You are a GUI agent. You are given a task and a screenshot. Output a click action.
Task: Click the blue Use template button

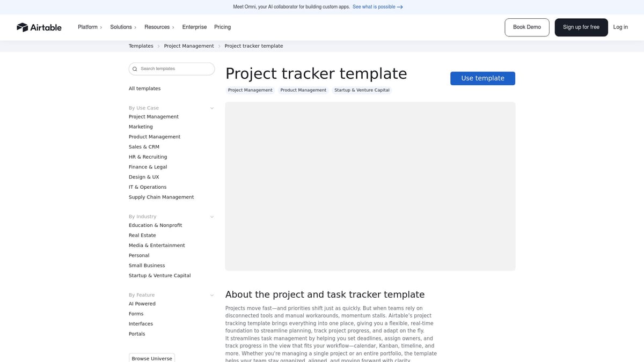click(482, 78)
